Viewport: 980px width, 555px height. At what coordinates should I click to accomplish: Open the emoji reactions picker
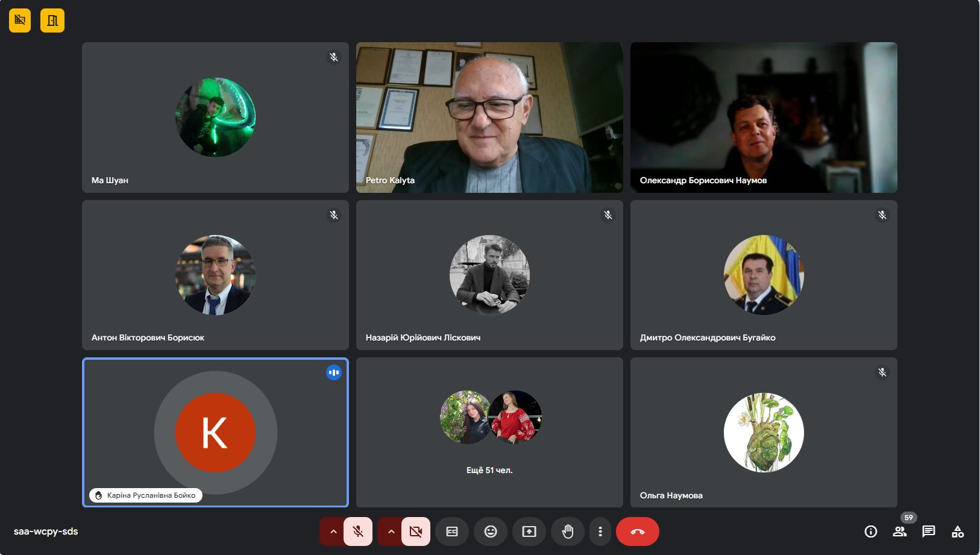tap(491, 531)
